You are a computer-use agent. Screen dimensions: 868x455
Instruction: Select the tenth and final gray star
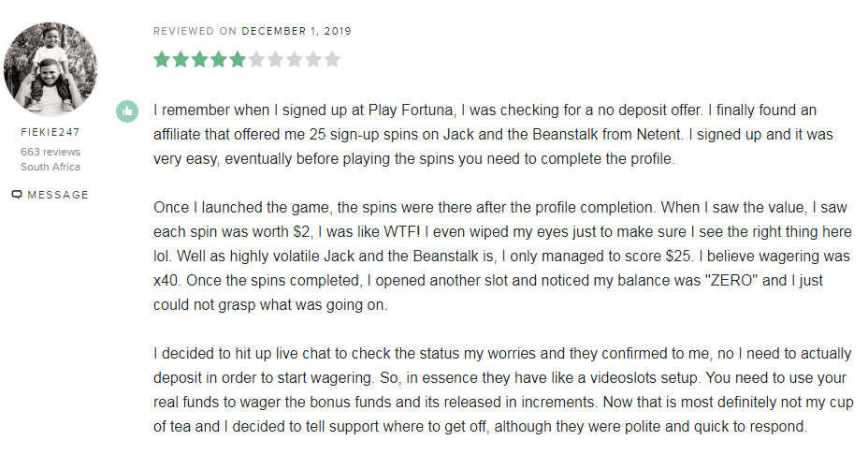tap(332, 59)
